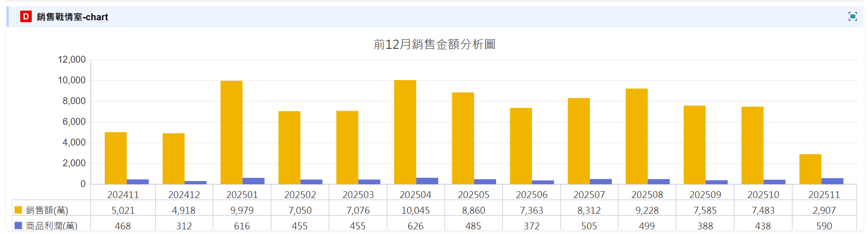Screen dimensions: 868x234
Task: Click the profit value 626 in table
Action: click(416, 226)
